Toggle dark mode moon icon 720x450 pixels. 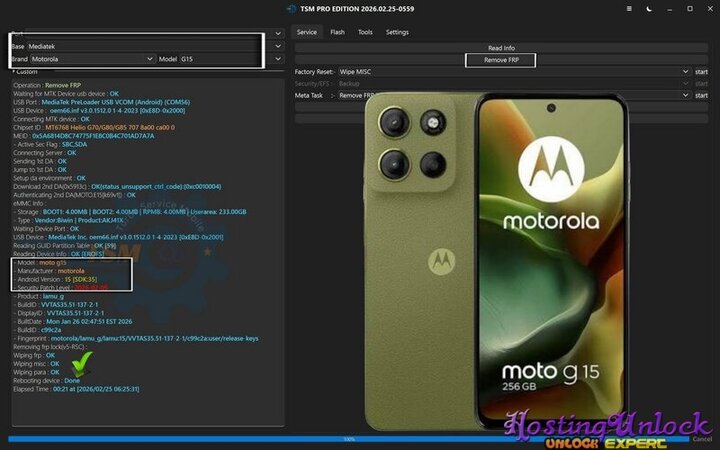click(x=648, y=8)
